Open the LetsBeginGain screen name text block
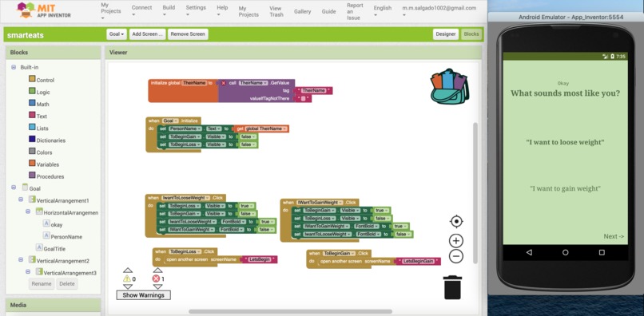 coord(418,261)
